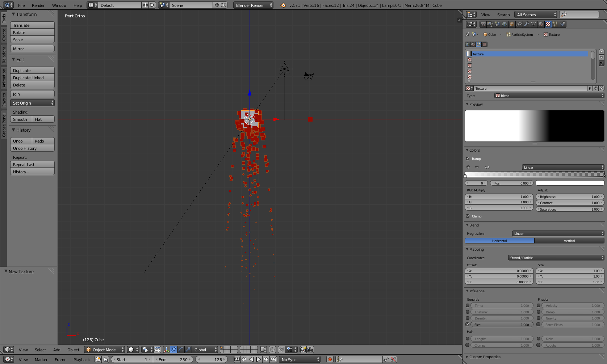
Task: Open the Render properties camera tab
Action: click(483, 24)
